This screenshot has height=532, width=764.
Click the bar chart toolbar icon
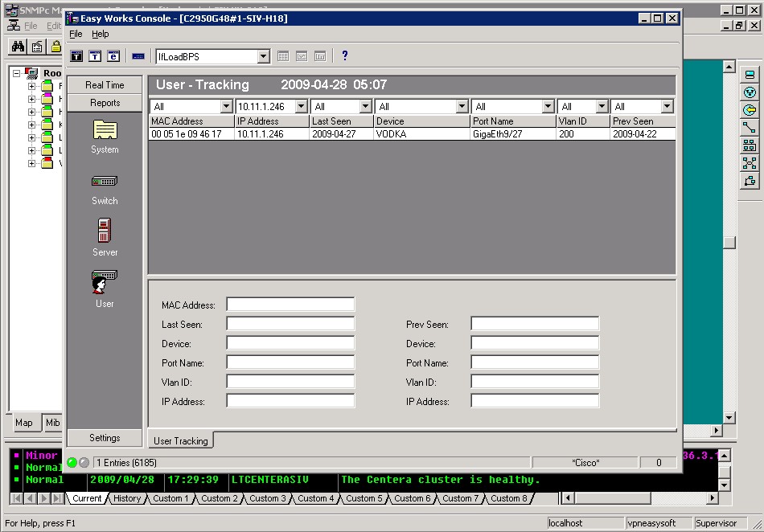[320, 56]
